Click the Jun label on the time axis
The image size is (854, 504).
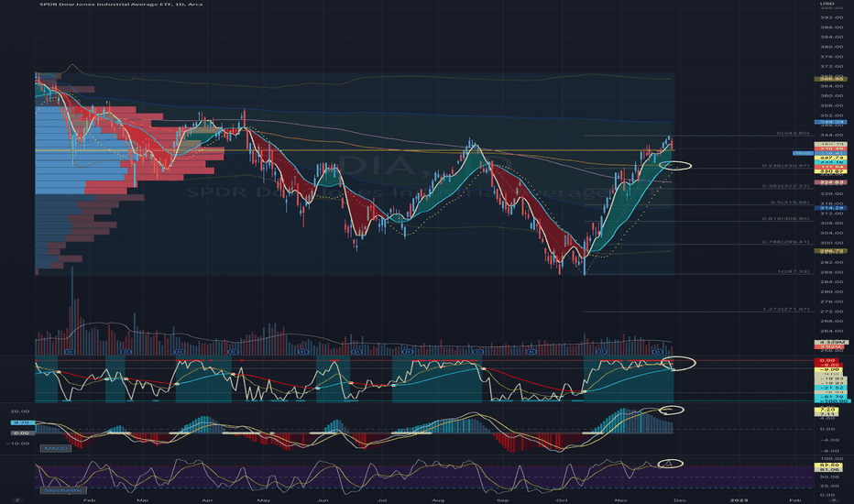tap(323, 499)
